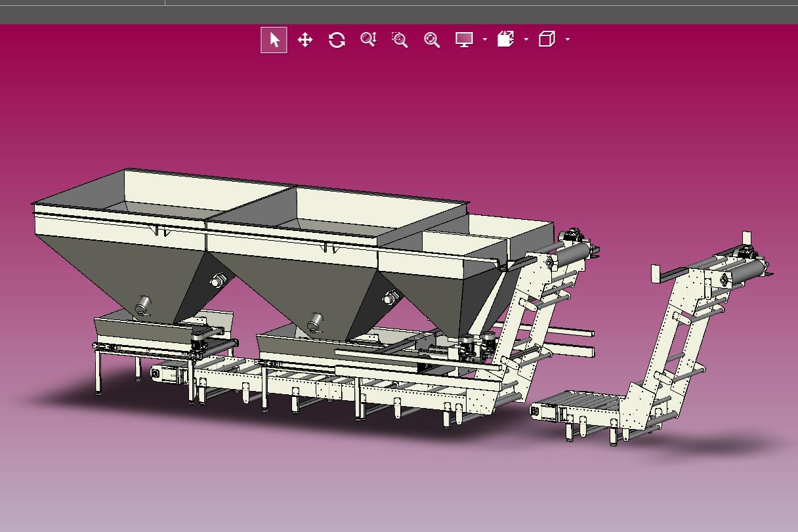The width and height of the screenshot is (798, 532).
Task: Choose the Pan view tool
Action: (305, 40)
